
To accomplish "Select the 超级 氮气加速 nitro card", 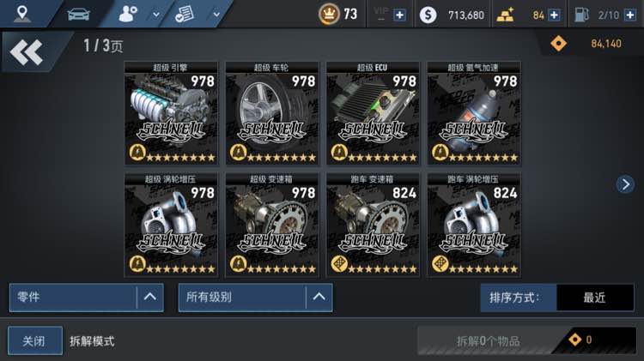I will (474, 114).
